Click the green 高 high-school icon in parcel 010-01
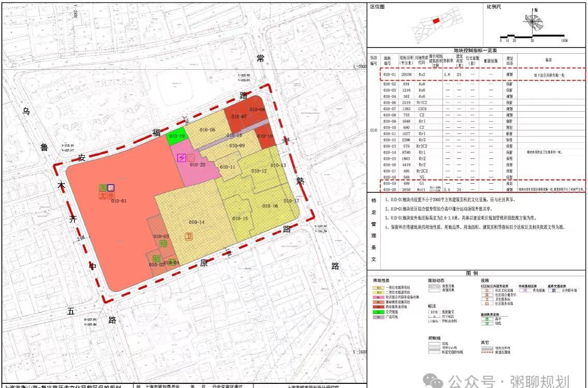Screen dimensions: 588x388 tap(102, 188)
